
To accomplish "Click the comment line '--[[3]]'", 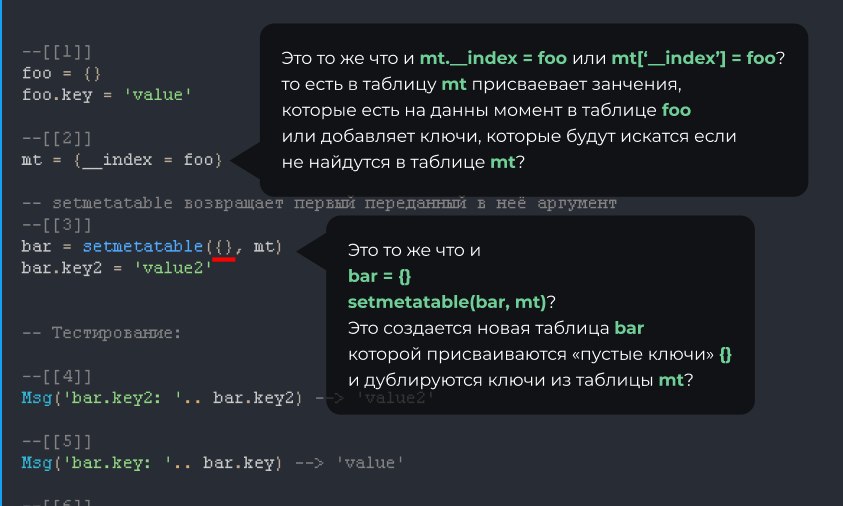I will [57, 225].
